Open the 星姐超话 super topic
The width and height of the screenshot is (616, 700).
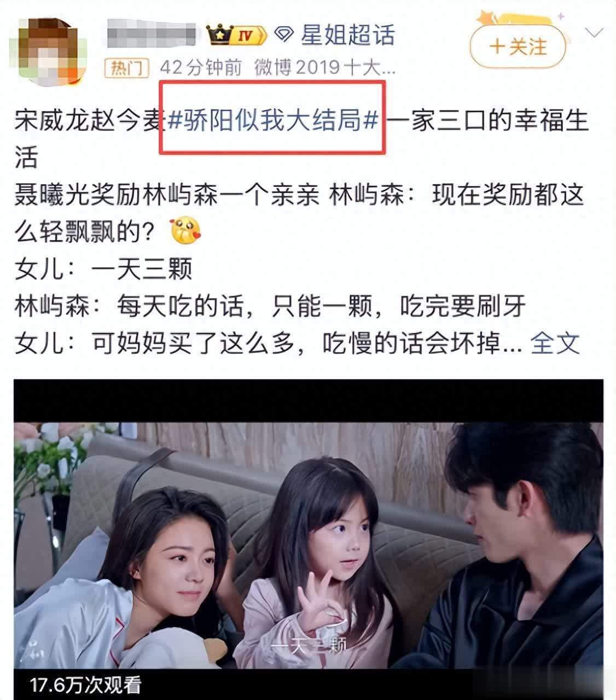click(347, 36)
